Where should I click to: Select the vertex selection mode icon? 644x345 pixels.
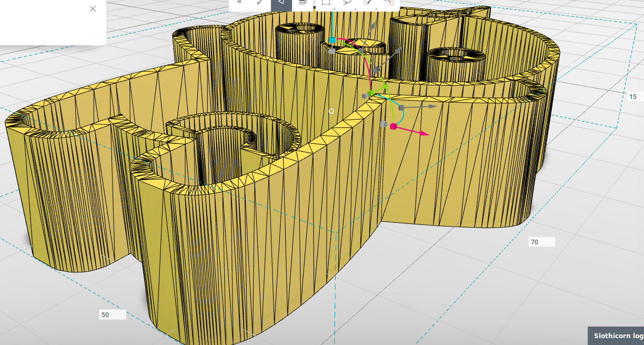(239, 2)
